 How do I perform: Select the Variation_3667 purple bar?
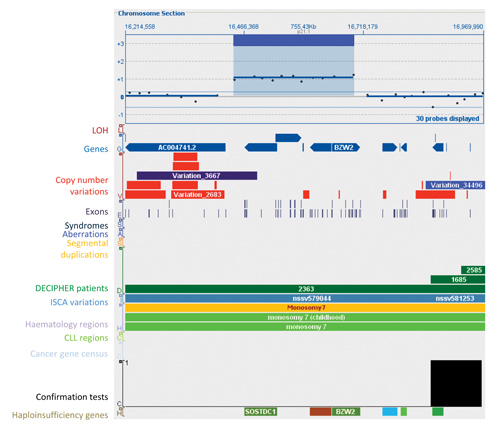pos(197,176)
